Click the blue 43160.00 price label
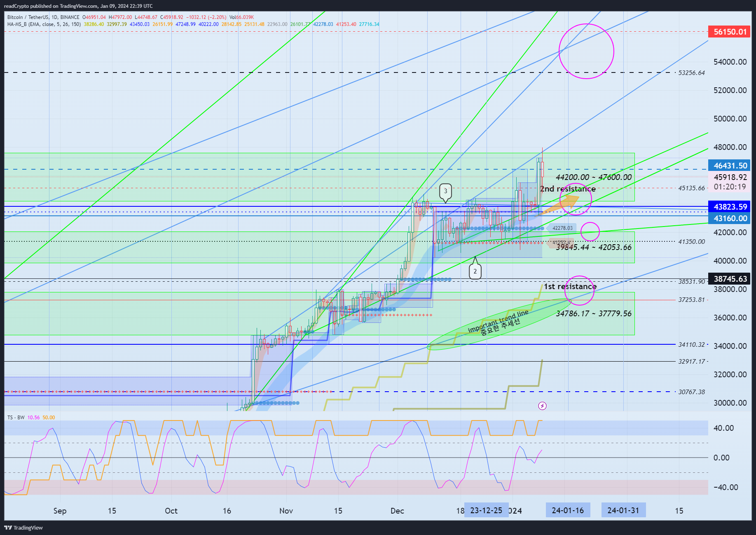 [x=730, y=218]
